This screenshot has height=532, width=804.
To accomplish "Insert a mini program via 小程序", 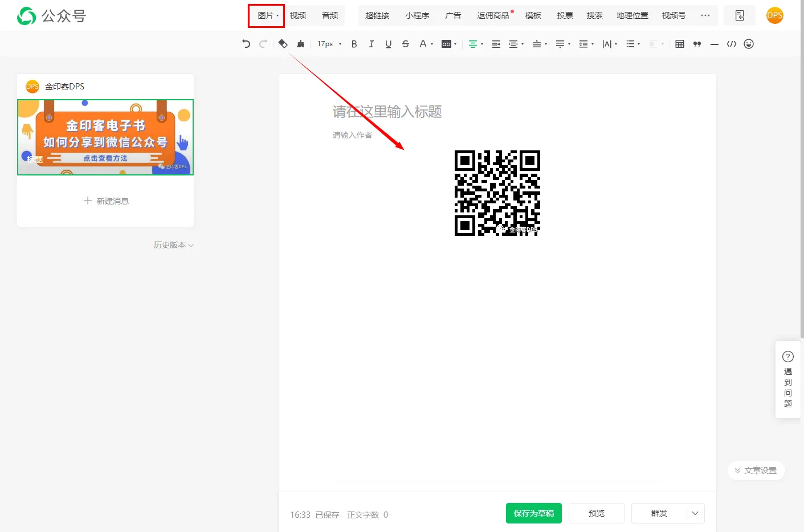I will [x=417, y=15].
